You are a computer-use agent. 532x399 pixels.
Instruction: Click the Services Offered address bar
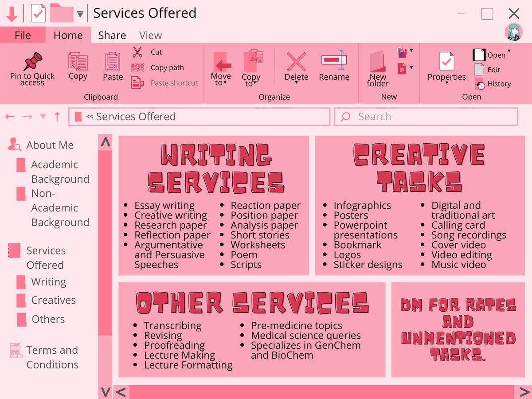pos(199,117)
